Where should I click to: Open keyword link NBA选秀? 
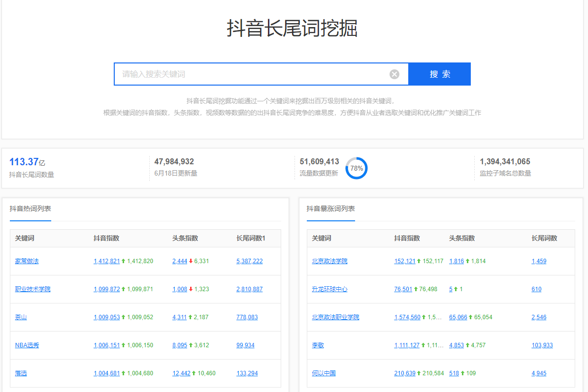[27, 345]
